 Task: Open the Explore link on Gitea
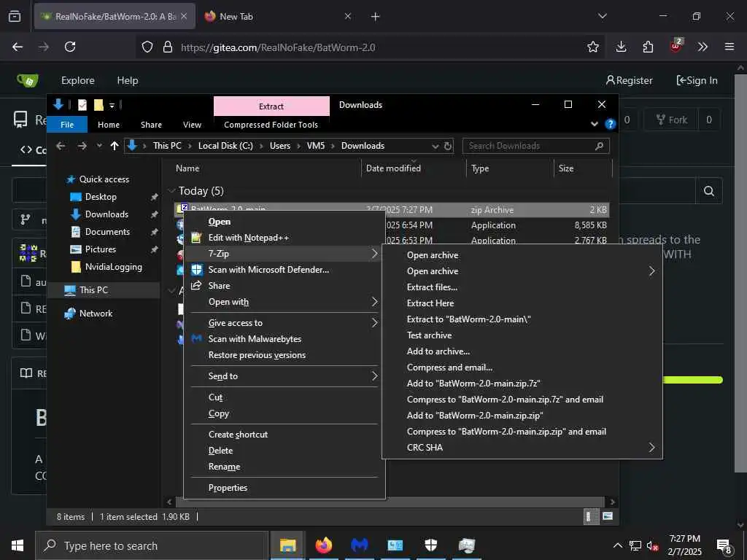coord(77,80)
